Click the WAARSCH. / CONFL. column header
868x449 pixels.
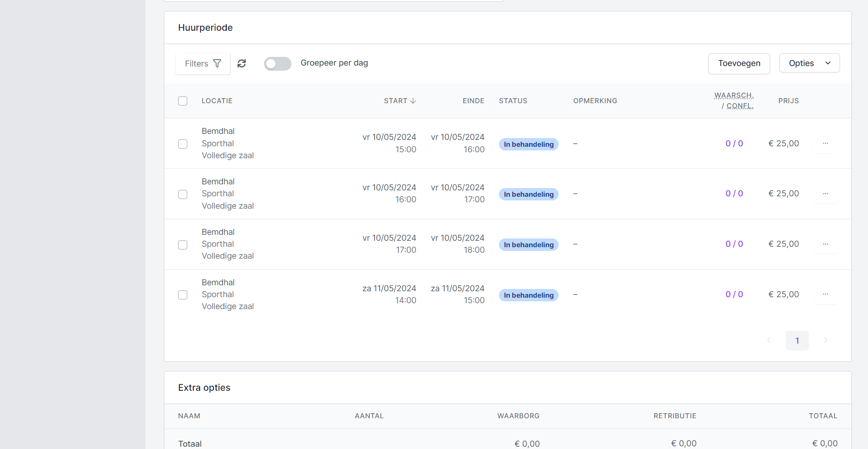[x=734, y=101]
